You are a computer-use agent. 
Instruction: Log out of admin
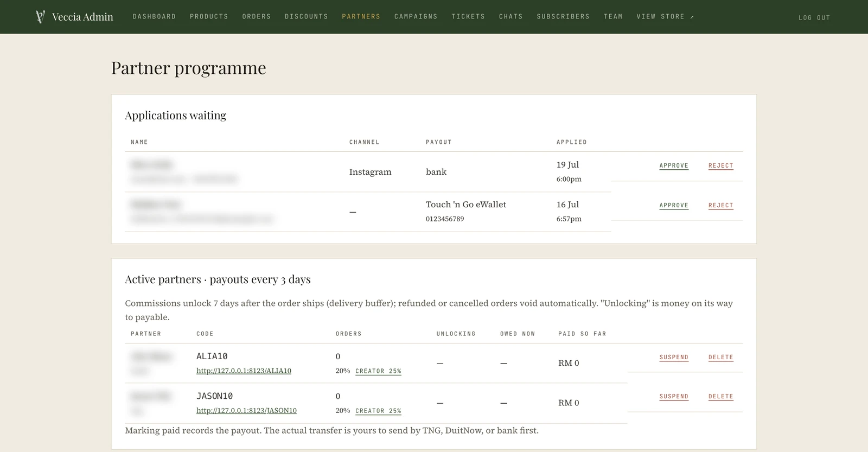pos(814,17)
